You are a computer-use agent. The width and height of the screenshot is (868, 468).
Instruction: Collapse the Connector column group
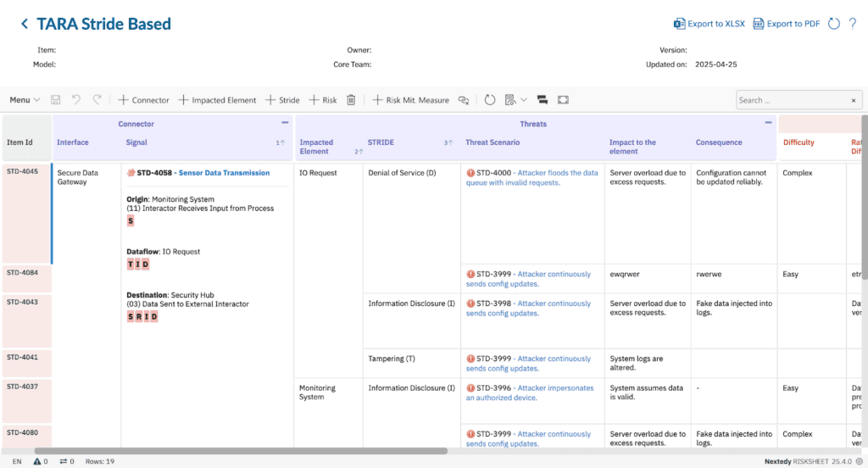(x=287, y=123)
